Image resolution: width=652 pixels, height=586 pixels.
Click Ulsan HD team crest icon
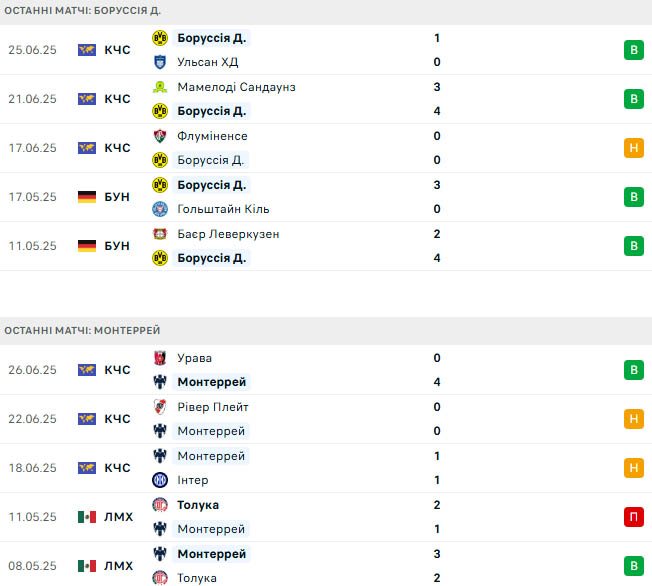pos(160,62)
